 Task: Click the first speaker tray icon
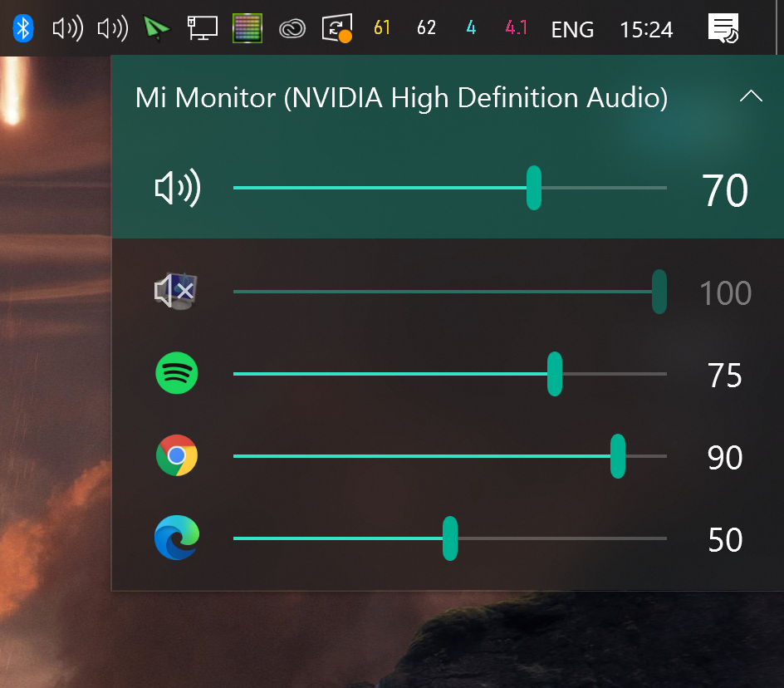pyautogui.click(x=67, y=28)
